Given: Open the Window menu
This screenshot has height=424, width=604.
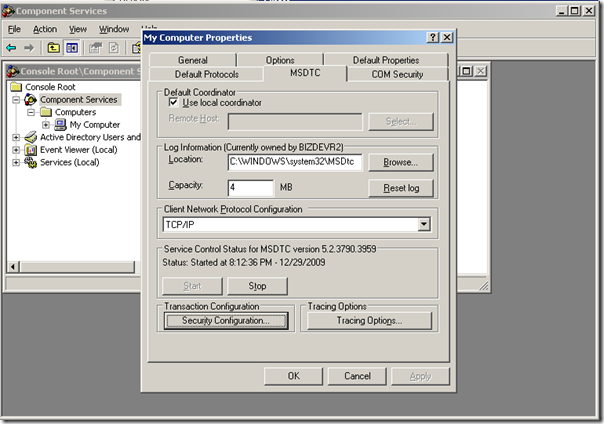Looking at the screenshot, I should click(114, 29).
